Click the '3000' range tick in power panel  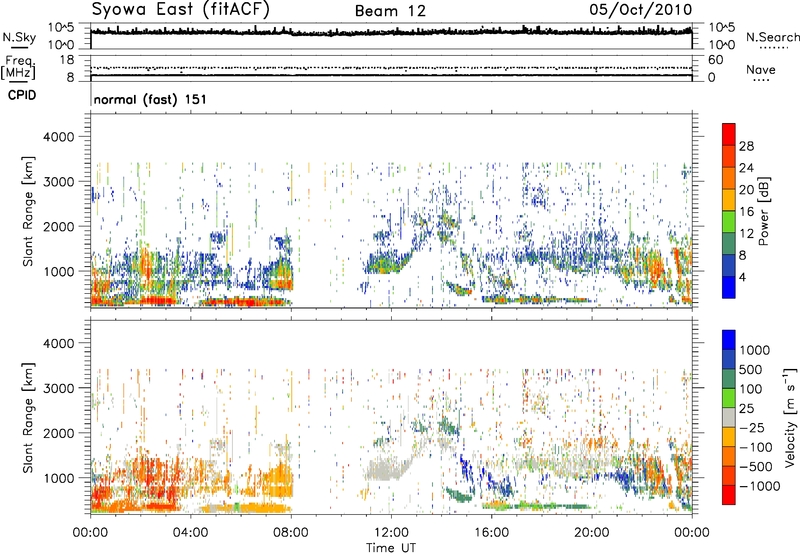tap(59, 182)
